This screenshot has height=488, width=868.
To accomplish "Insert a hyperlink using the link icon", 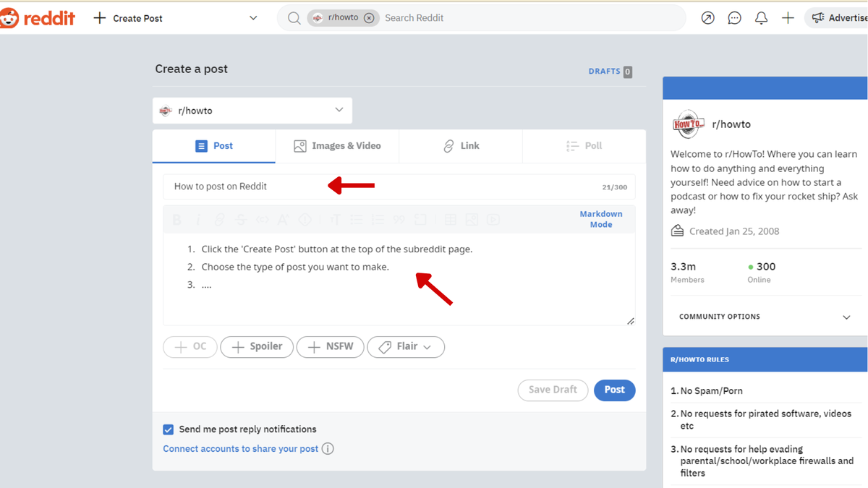I will (x=219, y=219).
